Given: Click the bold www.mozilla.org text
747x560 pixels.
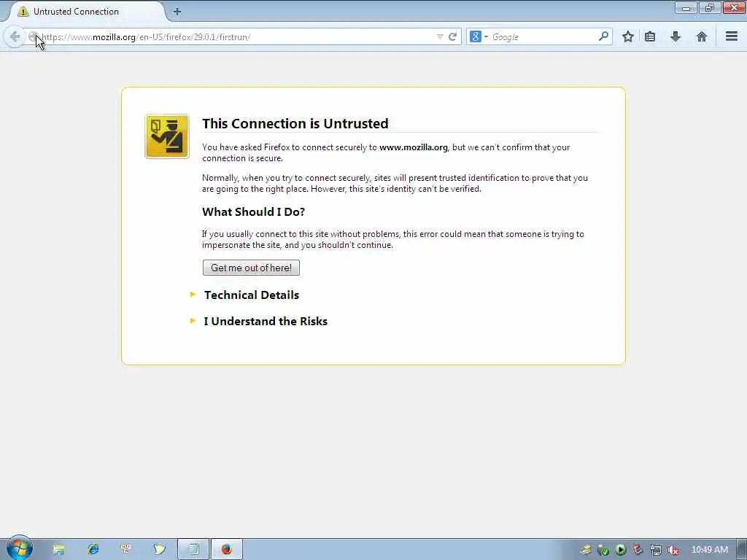Looking at the screenshot, I should click(x=414, y=147).
